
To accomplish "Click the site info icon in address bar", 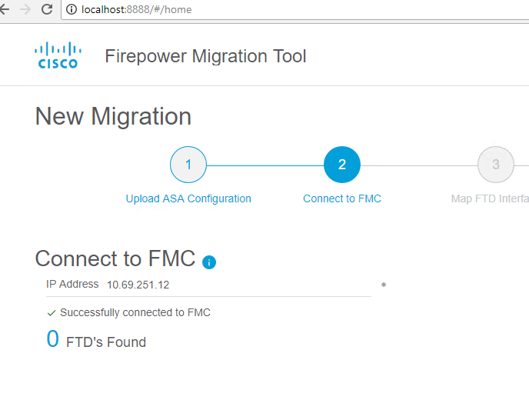I will click(x=72, y=9).
